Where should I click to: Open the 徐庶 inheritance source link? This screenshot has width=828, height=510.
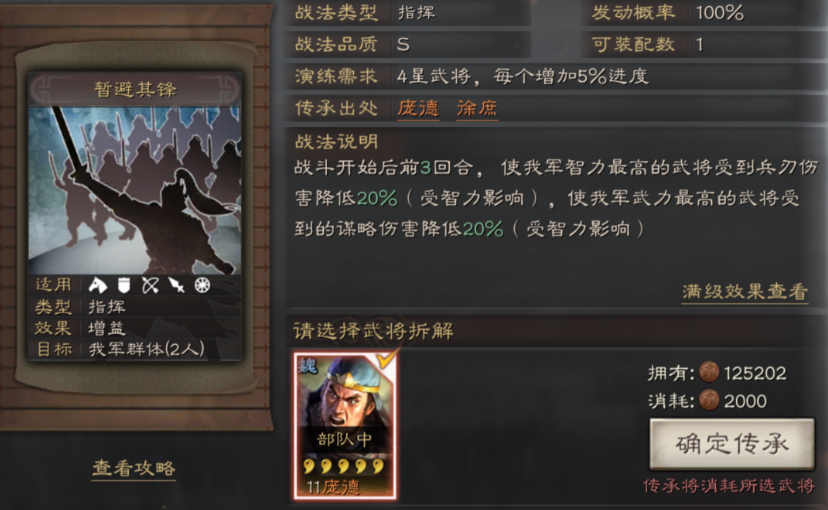pyautogui.click(x=477, y=108)
